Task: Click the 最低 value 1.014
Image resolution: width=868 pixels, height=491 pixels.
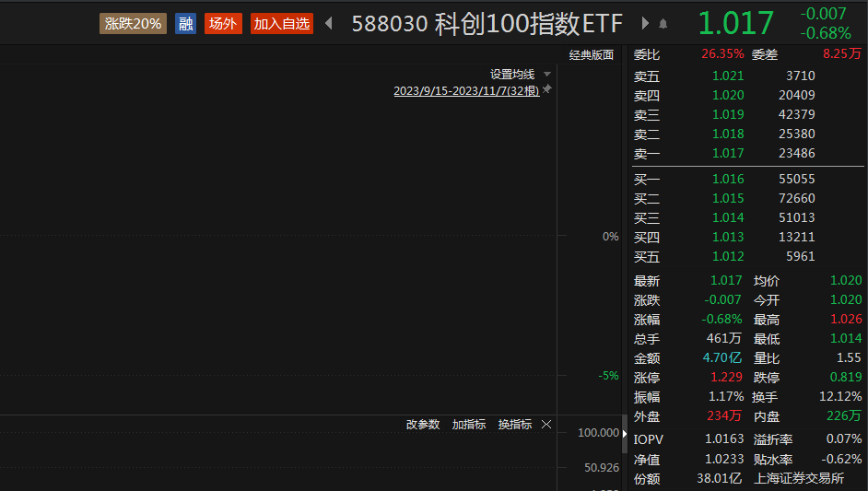Action: pyautogui.click(x=846, y=339)
